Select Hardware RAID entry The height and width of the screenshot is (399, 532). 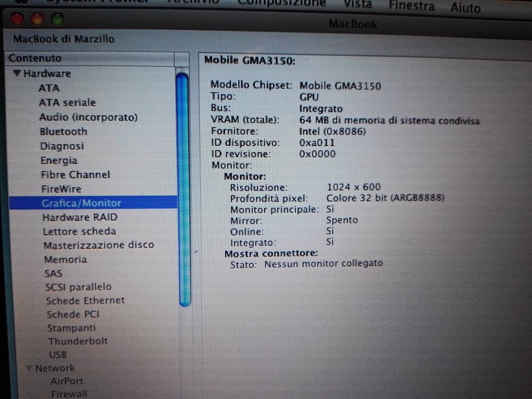(80, 217)
